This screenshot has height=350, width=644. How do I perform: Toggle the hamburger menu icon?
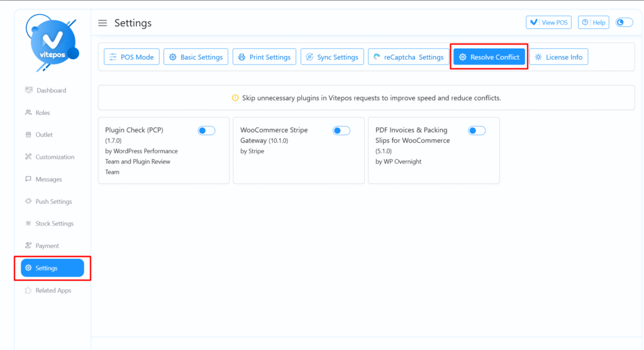tap(103, 23)
